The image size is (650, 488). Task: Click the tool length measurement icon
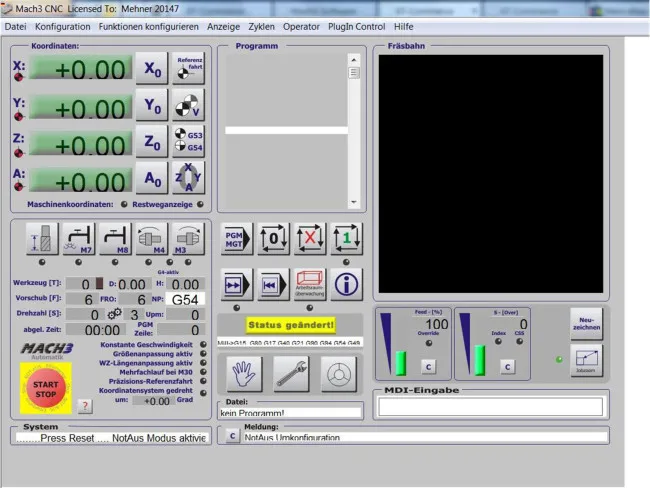click(x=42, y=239)
